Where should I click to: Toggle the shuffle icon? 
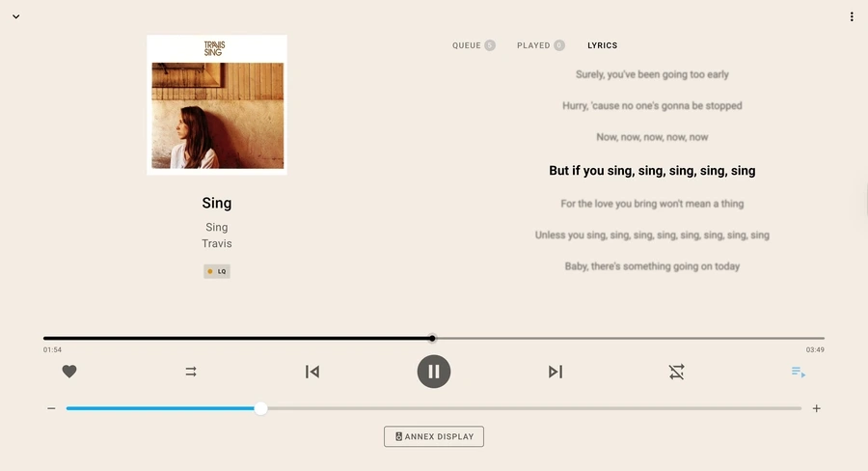[x=676, y=372]
